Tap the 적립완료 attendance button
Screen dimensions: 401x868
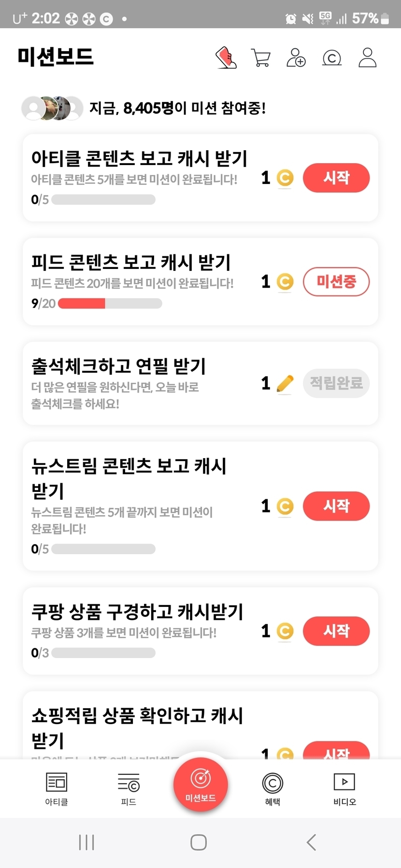tap(336, 383)
